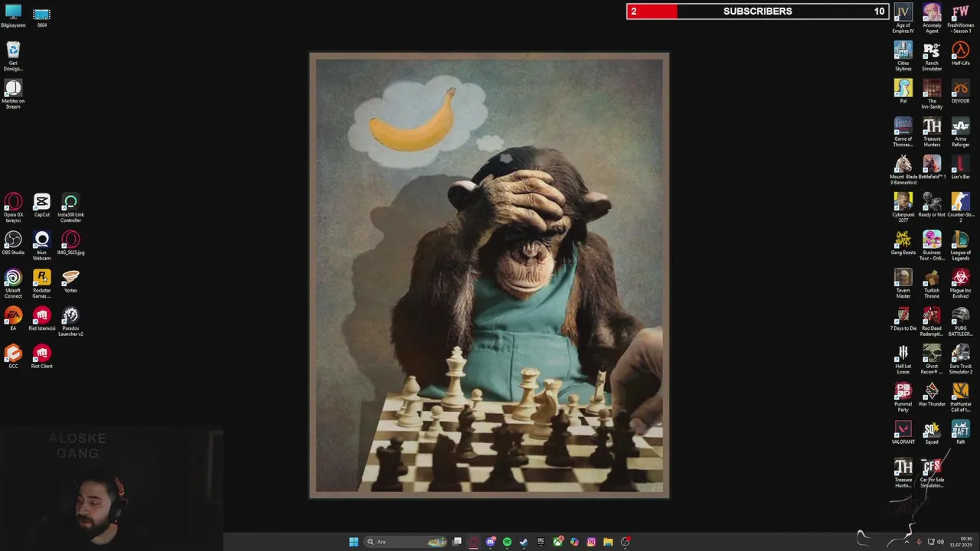The width and height of the screenshot is (980, 551).
Task: Open the Turkish Throne icon
Action: point(932,283)
